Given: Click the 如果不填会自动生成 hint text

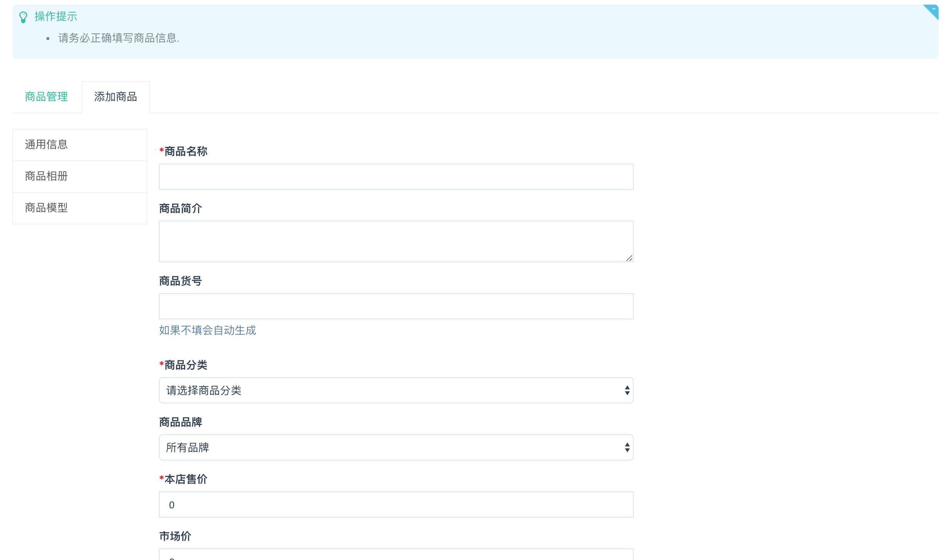Looking at the screenshot, I should 207,331.
